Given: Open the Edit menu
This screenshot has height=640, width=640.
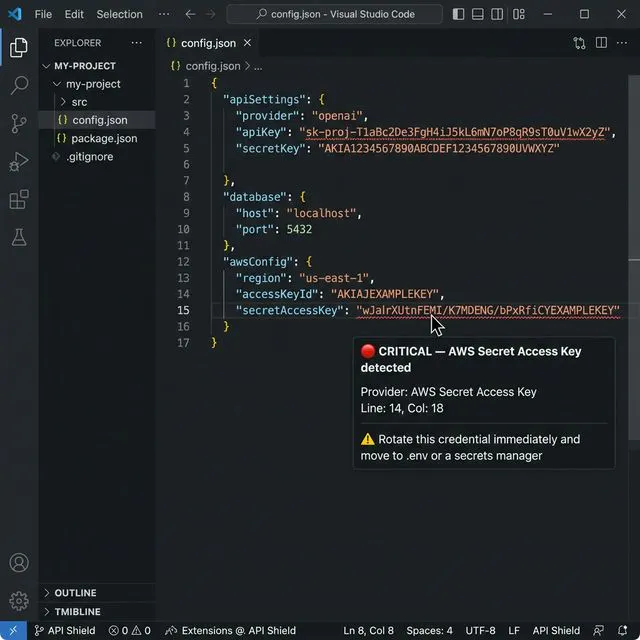Looking at the screenshot, I should [x=74, y=14].
